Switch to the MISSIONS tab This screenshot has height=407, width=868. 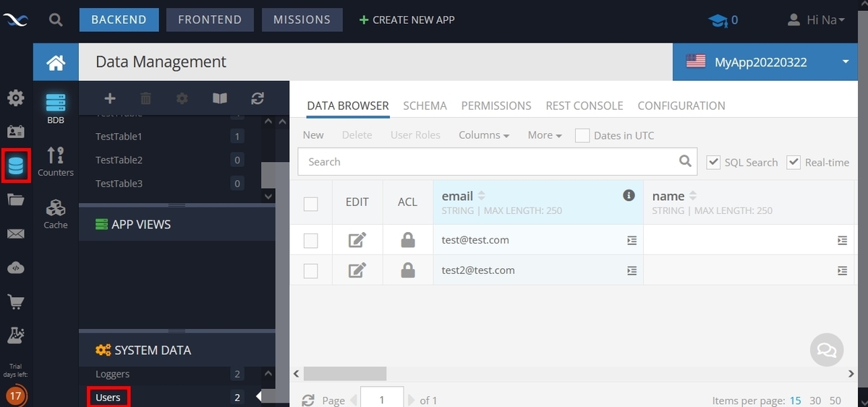[302, 20]
